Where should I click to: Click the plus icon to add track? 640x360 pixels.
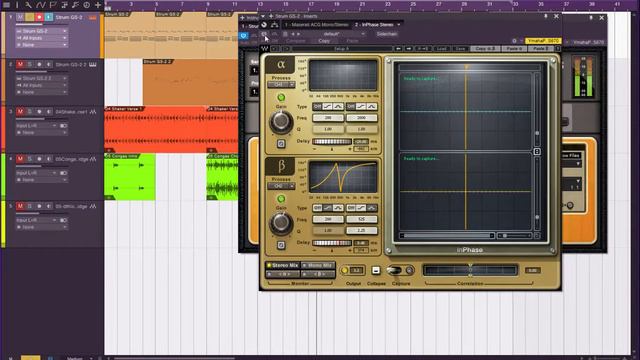click(x=98, y=5)
